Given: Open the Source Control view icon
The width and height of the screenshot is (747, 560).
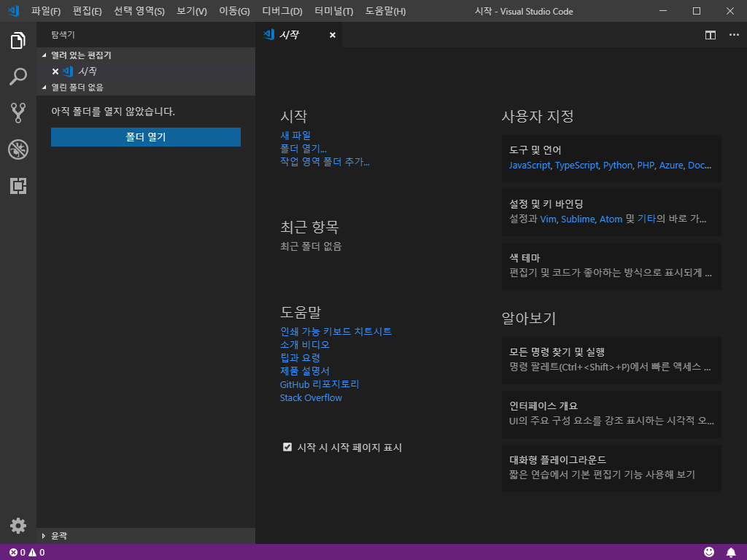Looking at the screenshot, I should [x=18, y=113].
